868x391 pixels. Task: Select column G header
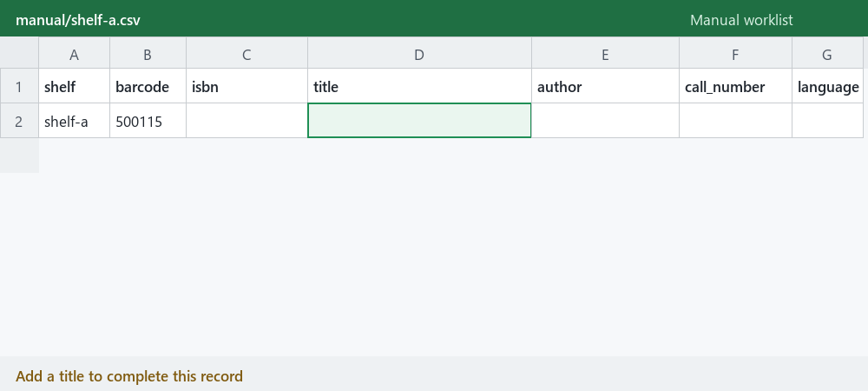click(827, 54)
